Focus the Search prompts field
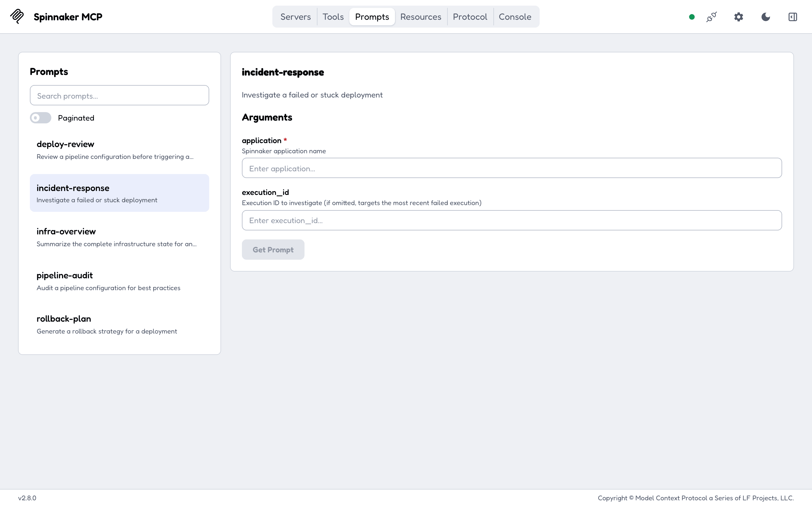This screenshot has width=812, height=507. coord(120,95)
